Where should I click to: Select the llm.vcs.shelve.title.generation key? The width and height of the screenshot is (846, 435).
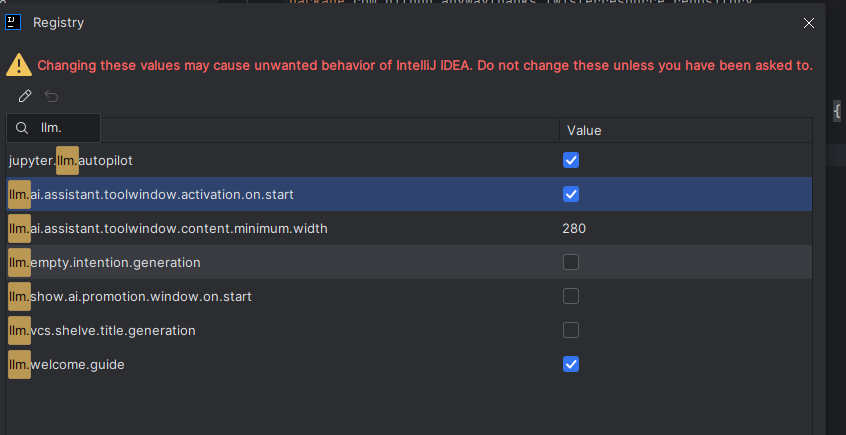pyautogui.click(x=102, y=330)
